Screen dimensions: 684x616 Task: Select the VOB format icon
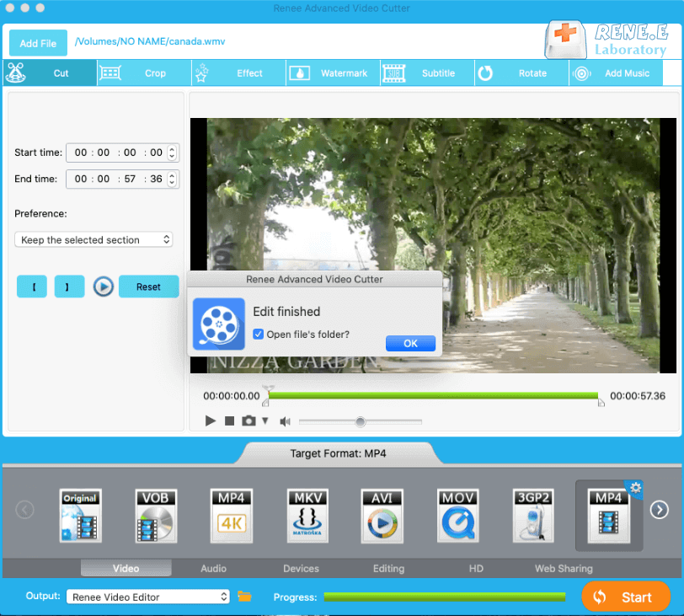[156, 516]
